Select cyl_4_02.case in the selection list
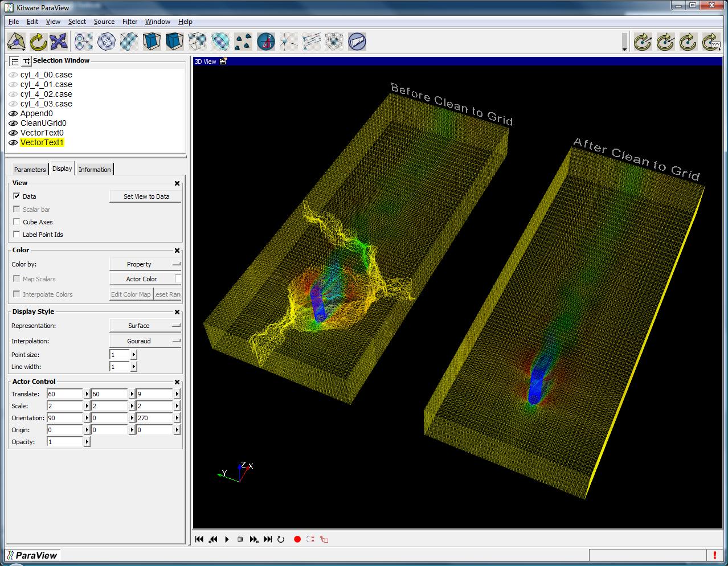The width and height of the screenshot is (728, 566). pyautogui.click(x=46, y=94)
